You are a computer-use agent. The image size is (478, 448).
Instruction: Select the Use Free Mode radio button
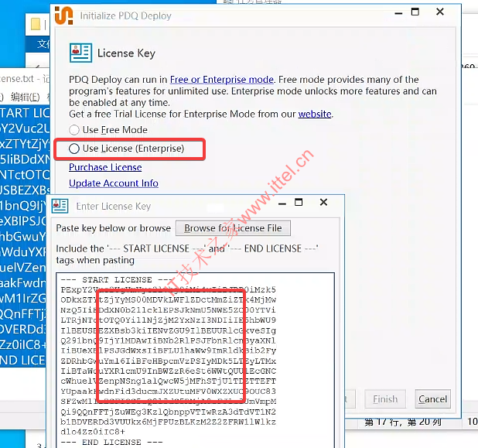74,130
